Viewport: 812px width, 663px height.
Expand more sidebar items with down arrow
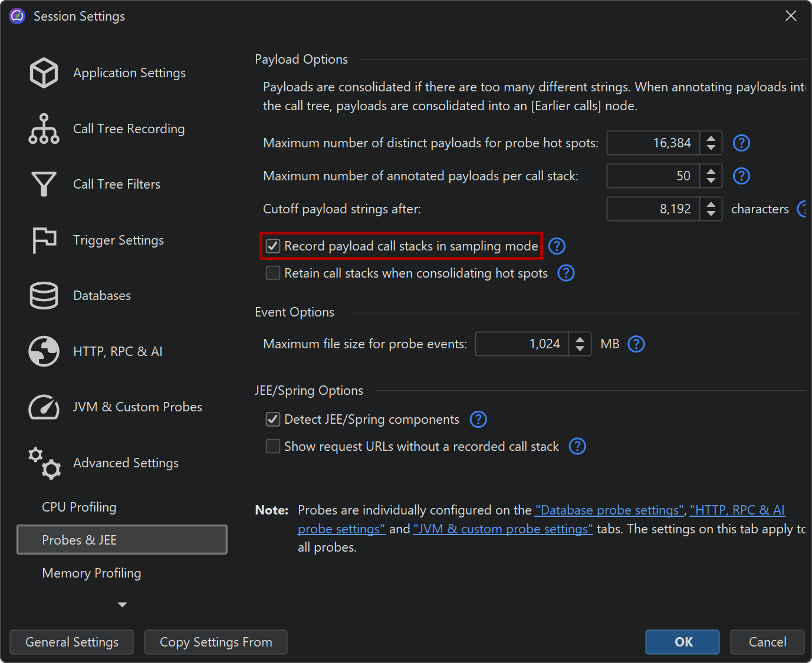click(x=122, y=605)
